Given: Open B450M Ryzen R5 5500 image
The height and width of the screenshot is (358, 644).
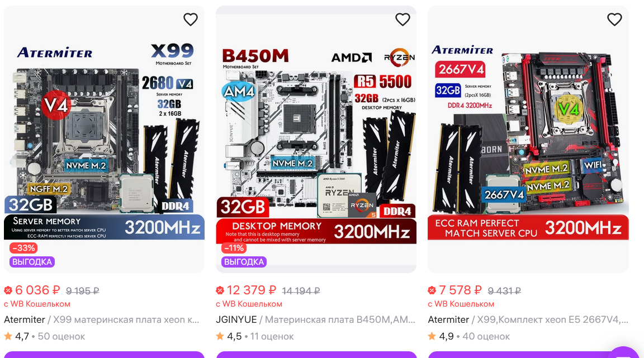Looking at the screenshot, I should pyautogui.click(x=316, y=139).
